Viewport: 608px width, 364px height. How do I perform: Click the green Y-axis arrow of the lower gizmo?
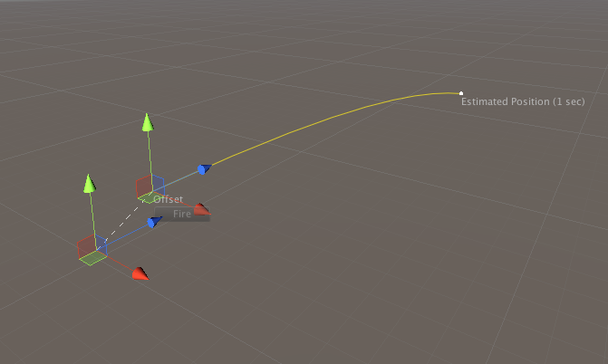(x=89, y=183)
